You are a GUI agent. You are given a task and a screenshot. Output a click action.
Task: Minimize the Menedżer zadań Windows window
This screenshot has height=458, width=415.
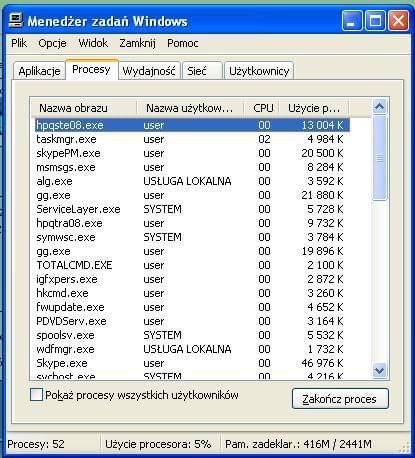(x=352, y=20)
